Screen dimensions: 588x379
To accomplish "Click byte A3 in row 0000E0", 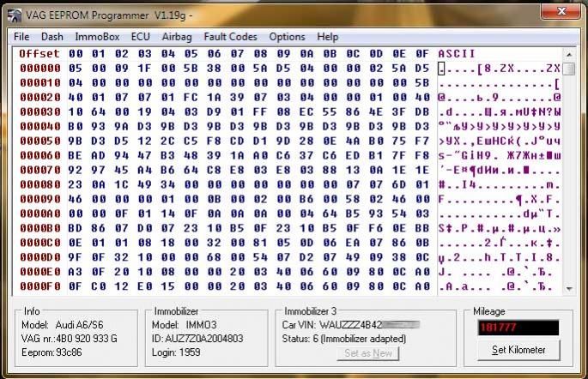I will 76,272.
